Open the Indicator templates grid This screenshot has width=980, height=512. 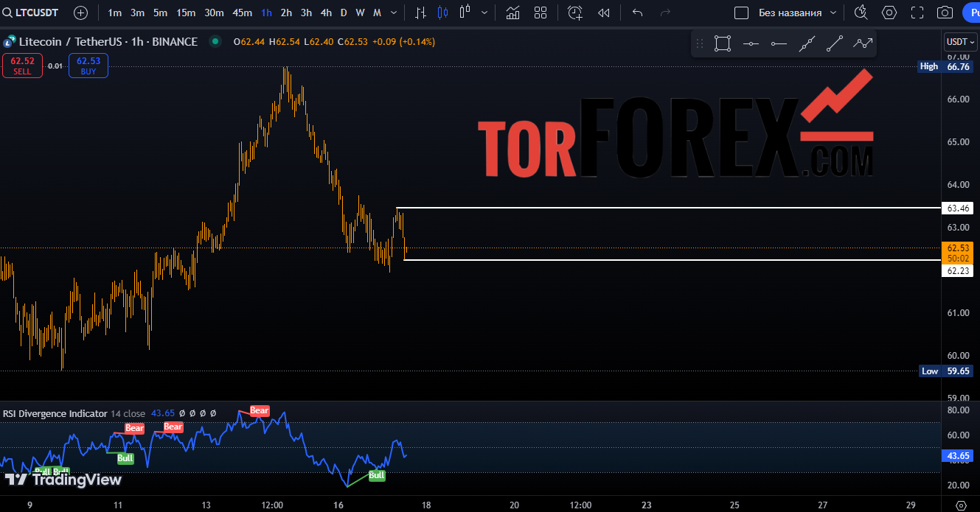pyautogui.click(x=541, y=13)
